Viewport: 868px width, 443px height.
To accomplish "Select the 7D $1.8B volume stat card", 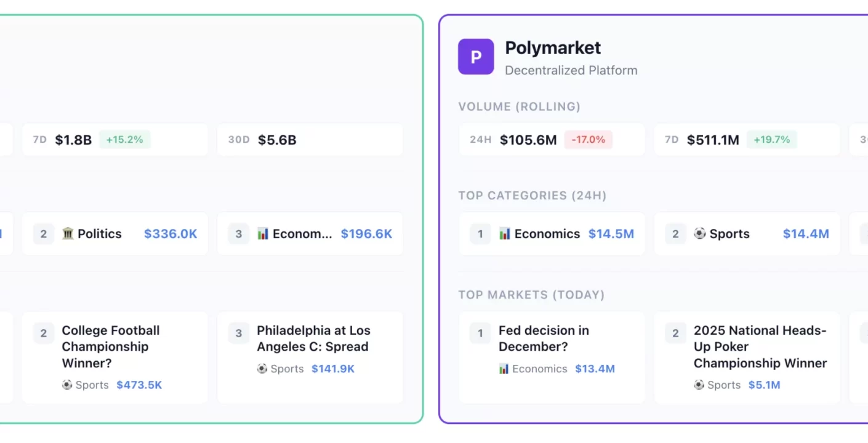I will (115, 140).
